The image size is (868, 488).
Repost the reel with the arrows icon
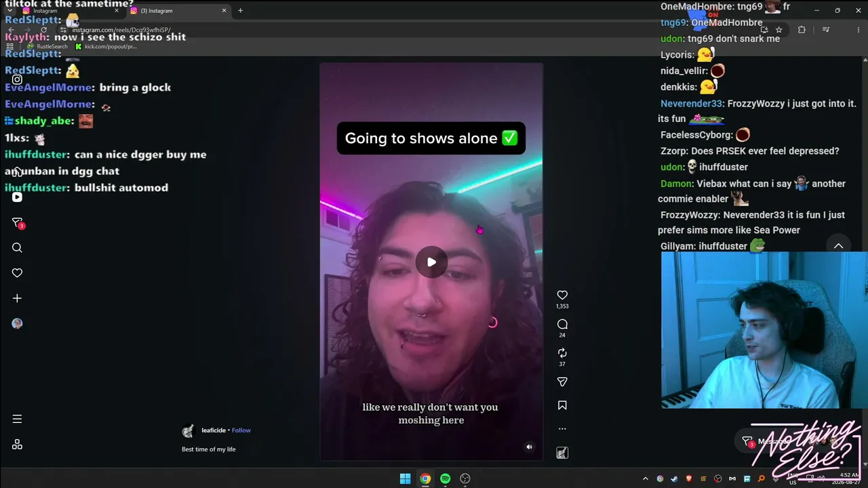[562, 353]
